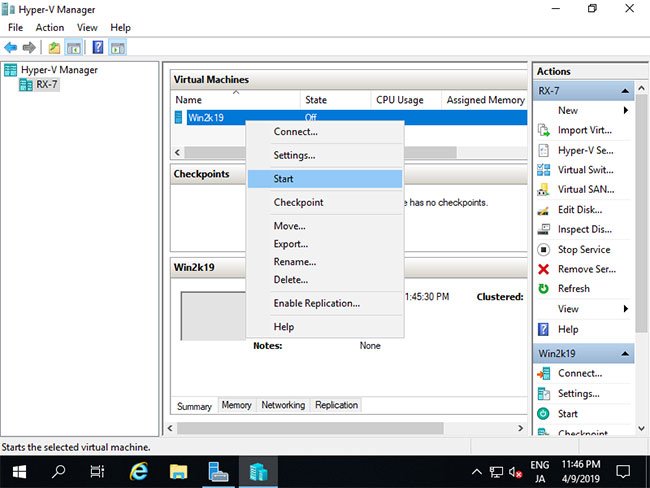
Task: Click the Forward arrow toolbar icon
Action: pyautogui.click(x=29, y=48)
